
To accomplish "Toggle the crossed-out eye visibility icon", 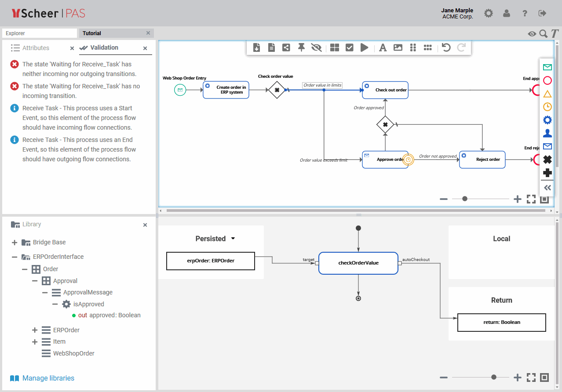I will point(316,47).
